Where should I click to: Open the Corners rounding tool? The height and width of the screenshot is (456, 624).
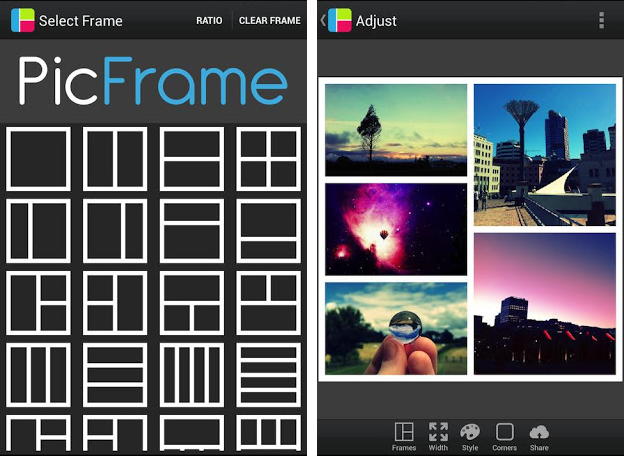504,437
